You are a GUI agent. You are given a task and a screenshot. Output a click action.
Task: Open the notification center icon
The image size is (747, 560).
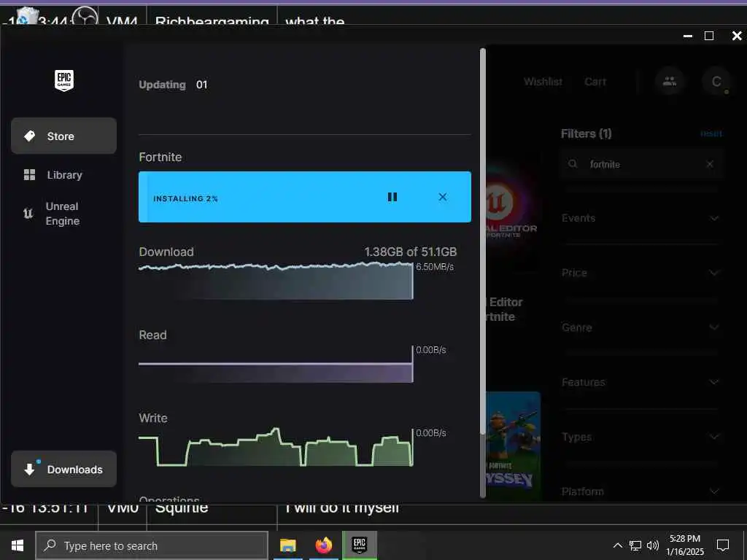[723, 545]
